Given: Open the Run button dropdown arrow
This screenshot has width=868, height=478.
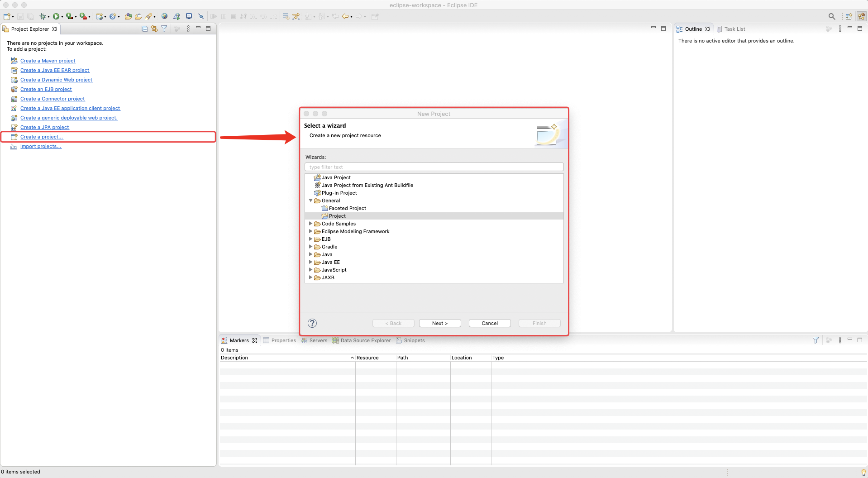Looking at the screenshot, I should 62,17.
